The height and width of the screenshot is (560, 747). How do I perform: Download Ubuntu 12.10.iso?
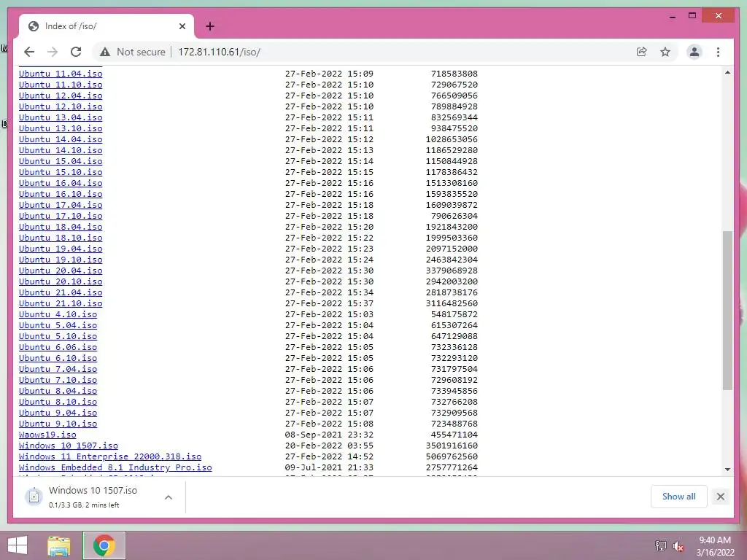point(61,106)
